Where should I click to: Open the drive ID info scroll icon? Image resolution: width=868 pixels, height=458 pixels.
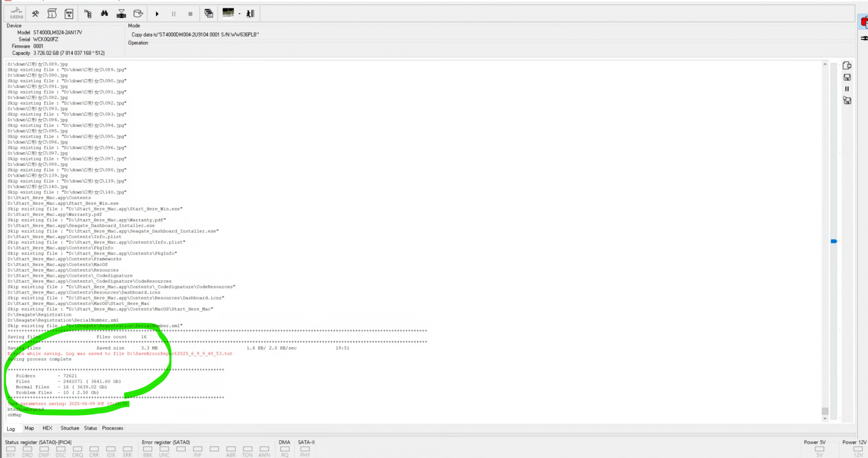click(52, 14)
